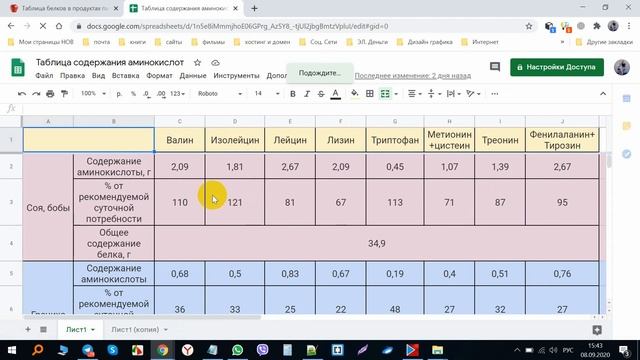
Task: Click the formula bar input
Action: [316, 109]
